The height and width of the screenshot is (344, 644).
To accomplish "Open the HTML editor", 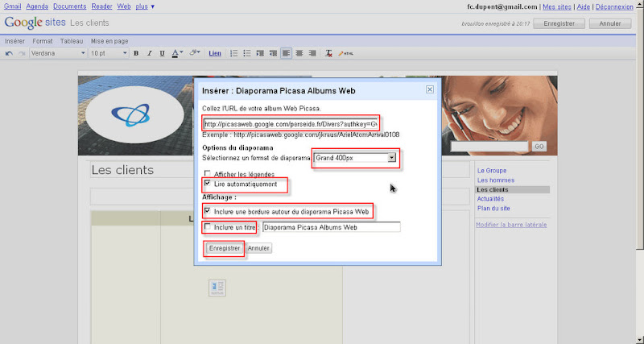I will (x=346, y=53).
